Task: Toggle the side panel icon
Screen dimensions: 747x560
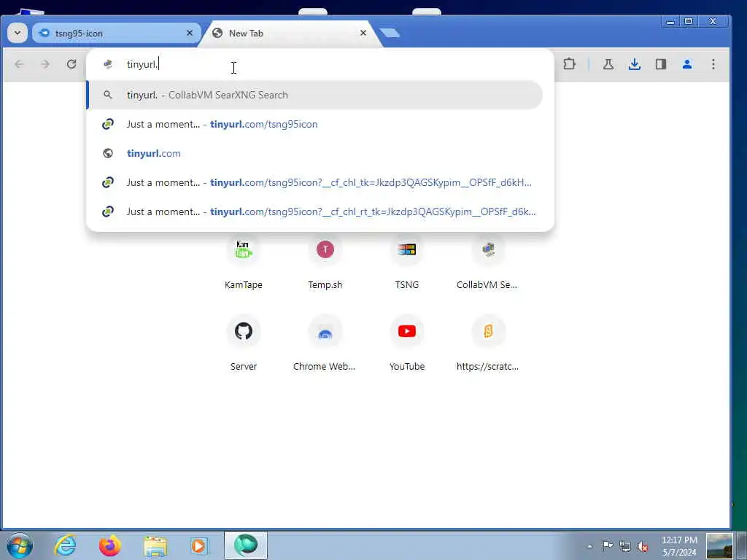Action: tap(660, 64)
